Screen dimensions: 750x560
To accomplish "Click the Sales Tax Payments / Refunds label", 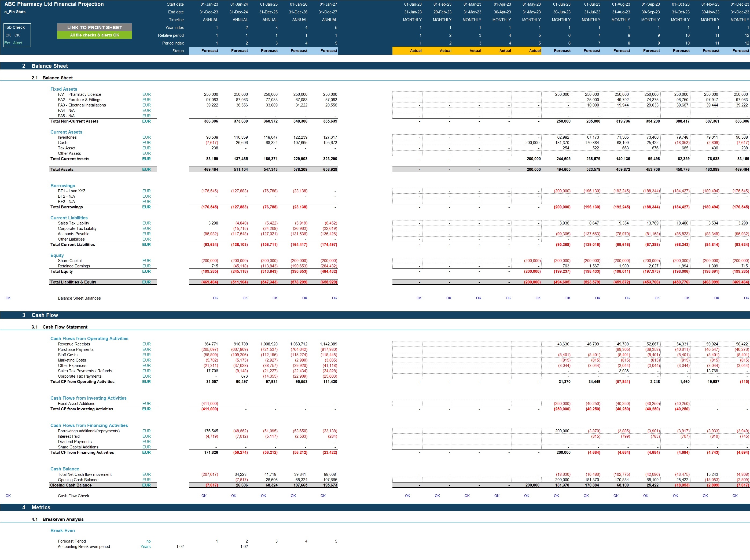I will (x=85, y=371).
